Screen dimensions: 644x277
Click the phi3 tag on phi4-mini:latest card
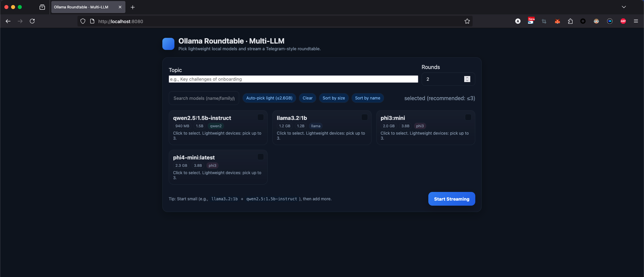pos(212,165)
